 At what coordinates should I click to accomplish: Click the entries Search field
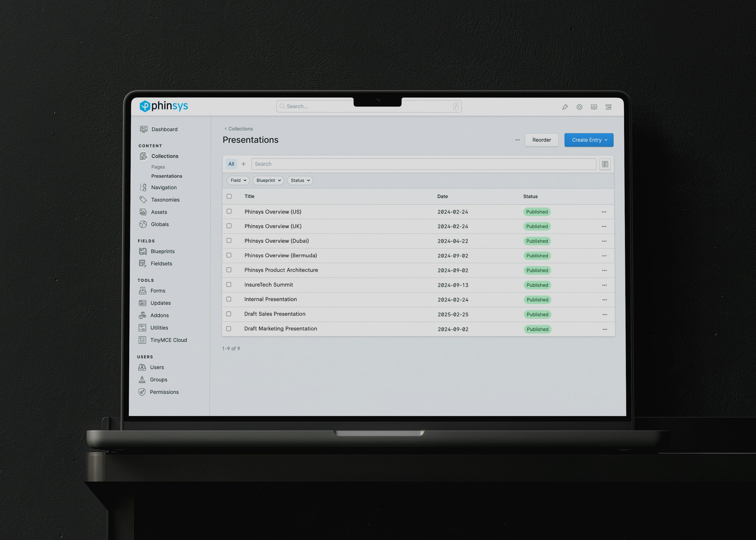click(423, 164)
